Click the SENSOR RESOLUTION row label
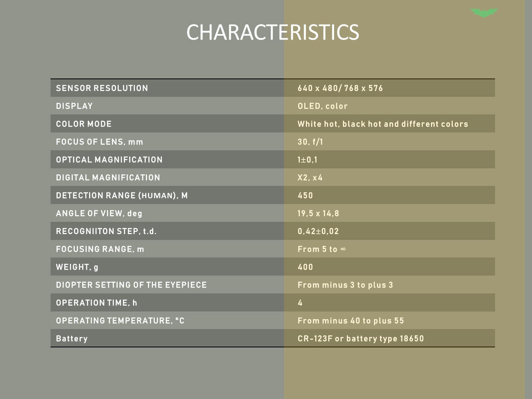This screenshot has height=399, width=532. click(102, 88)
